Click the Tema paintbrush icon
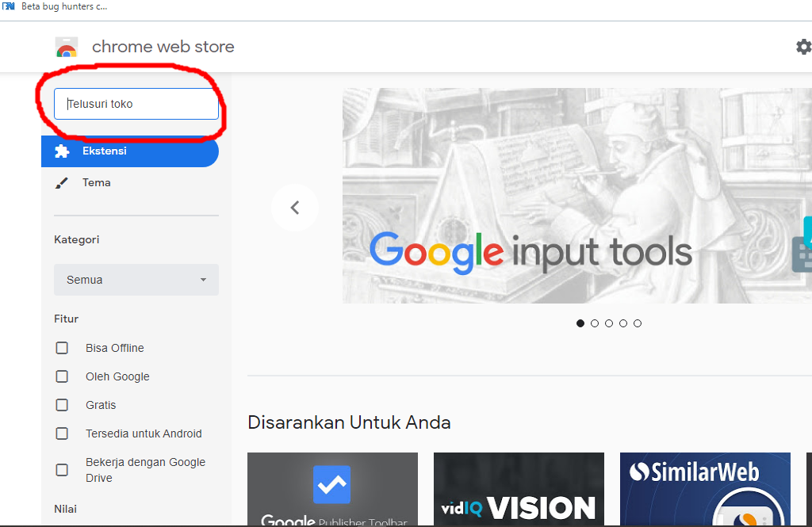The height and width of the screenshot is (527, 812). click(62, 183)
